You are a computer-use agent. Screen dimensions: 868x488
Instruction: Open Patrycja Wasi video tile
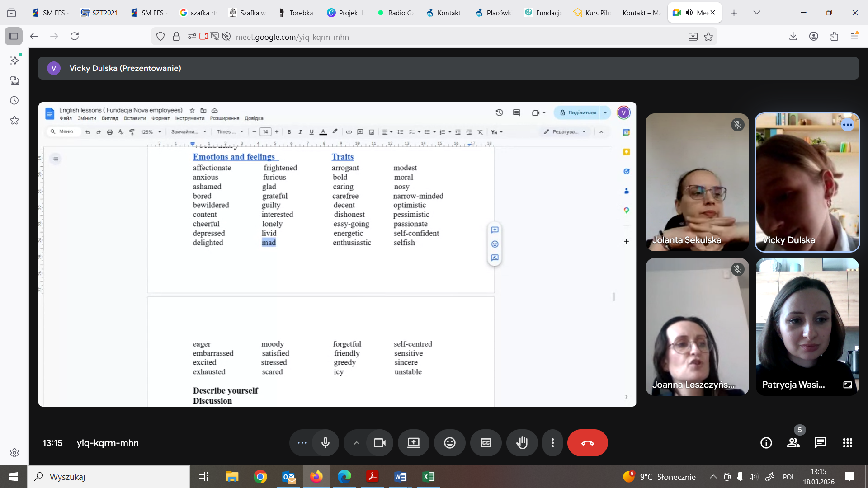tap(807, 326)
